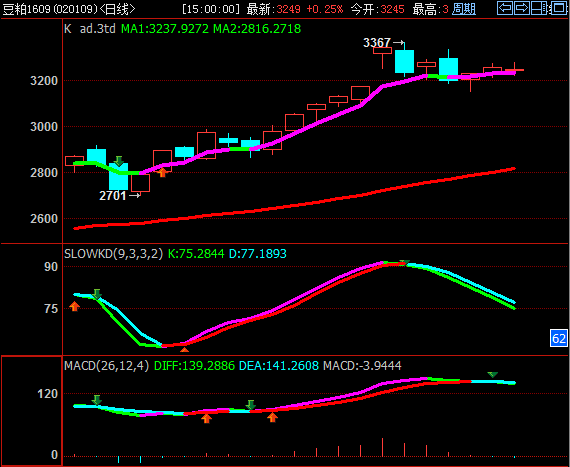Click the full window view icon
The image size is (570, 467).
pyautogui.click(x=558, y=8)
